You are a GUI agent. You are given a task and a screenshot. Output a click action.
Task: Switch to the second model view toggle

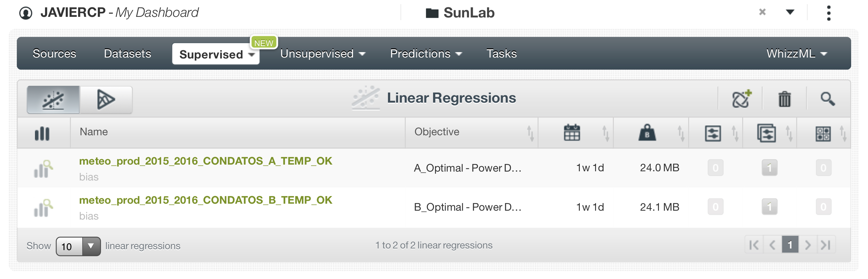pos(106,100)
